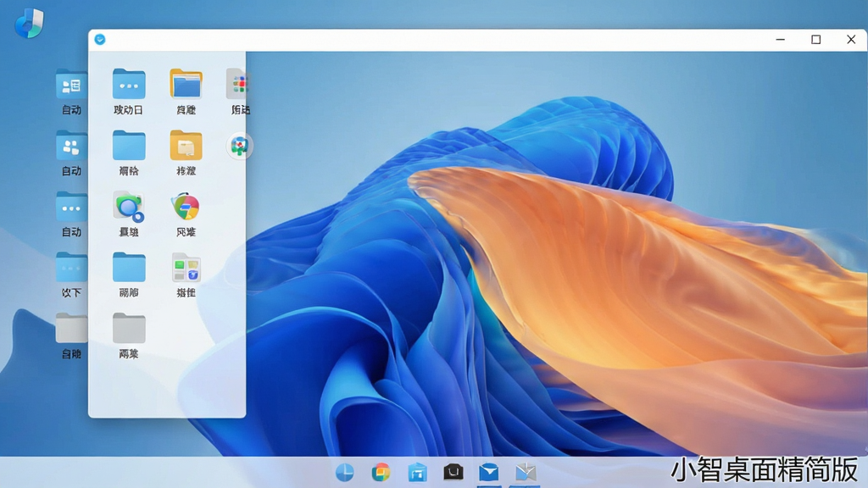
Task: Open the desktop folder labeled 饮下
Action: tap(71, 267)
